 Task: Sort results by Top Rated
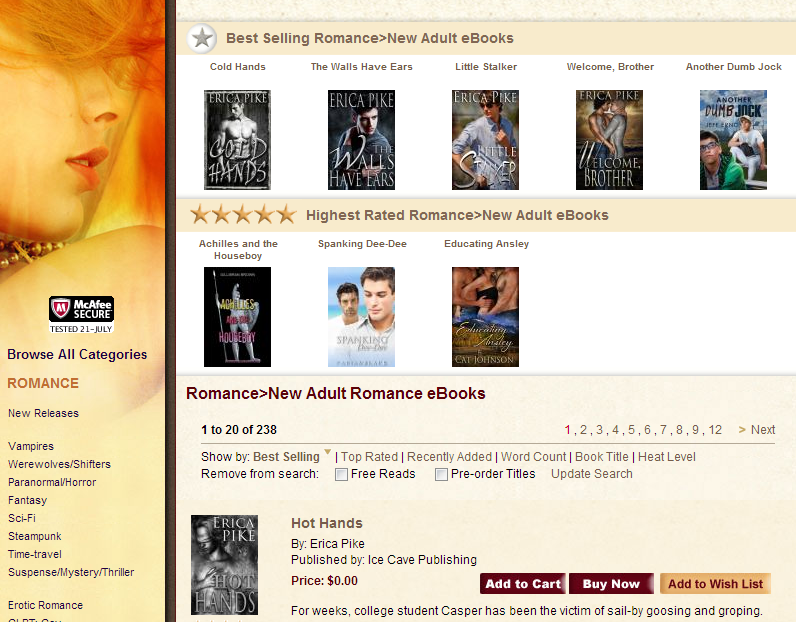point(370,457)
